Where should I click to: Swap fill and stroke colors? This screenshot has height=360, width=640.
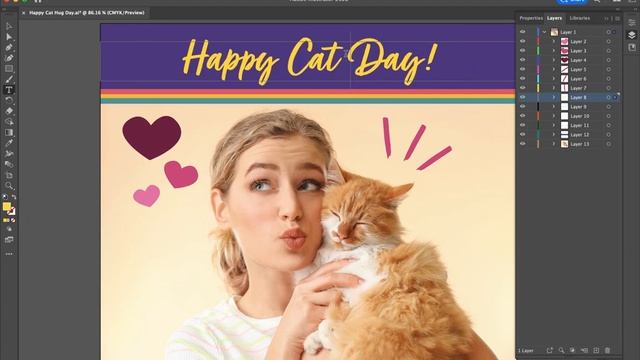coord(14,197)
